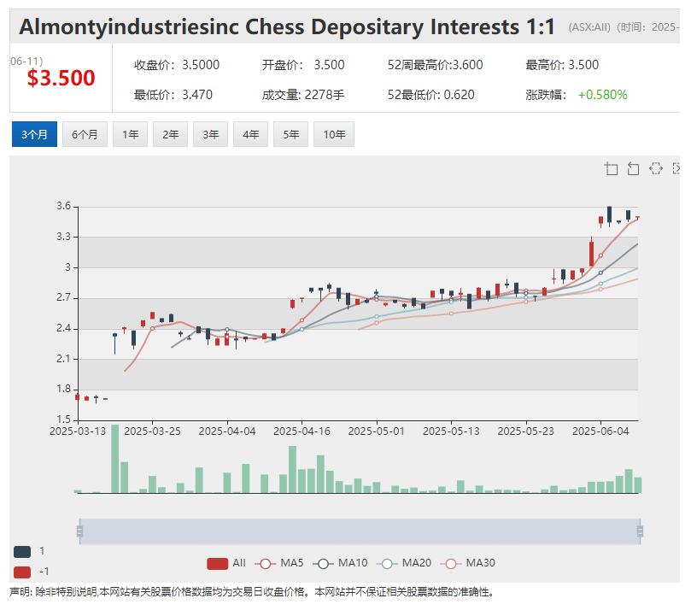Show the 3年 price history

pos(211,134)
